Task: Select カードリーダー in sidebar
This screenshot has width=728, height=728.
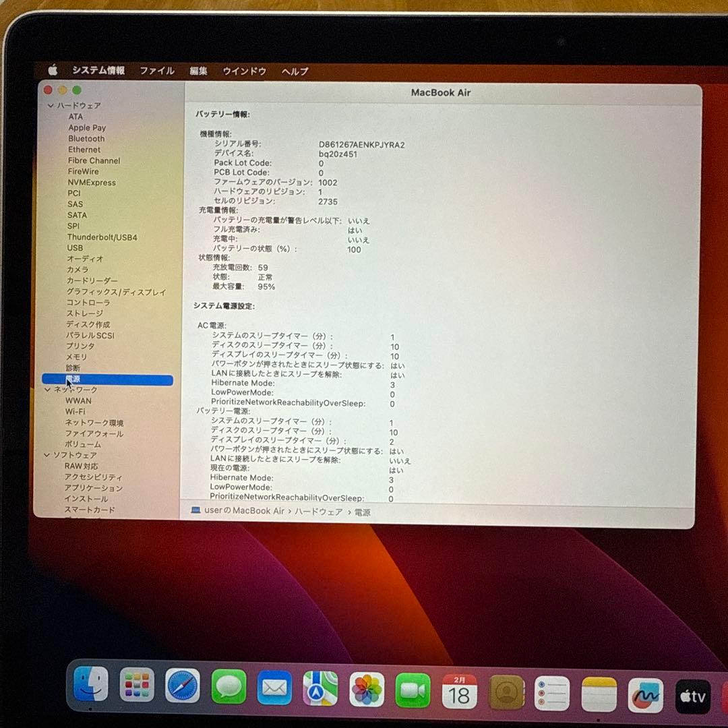Action: [92, 280]
